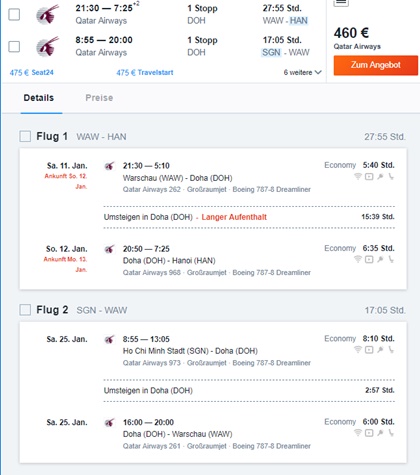Click the Wi-Fi icon on Doha-Warschau flight
This screenshot has width=420, height=475.
358,433
